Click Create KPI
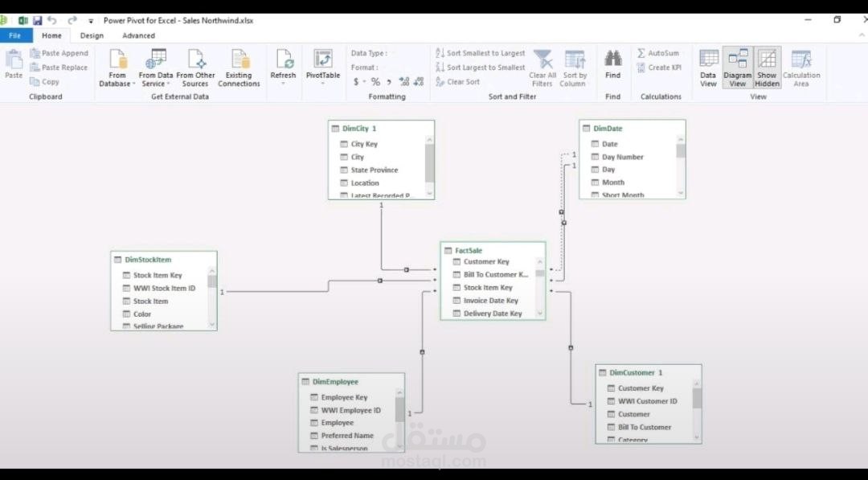 659,68
